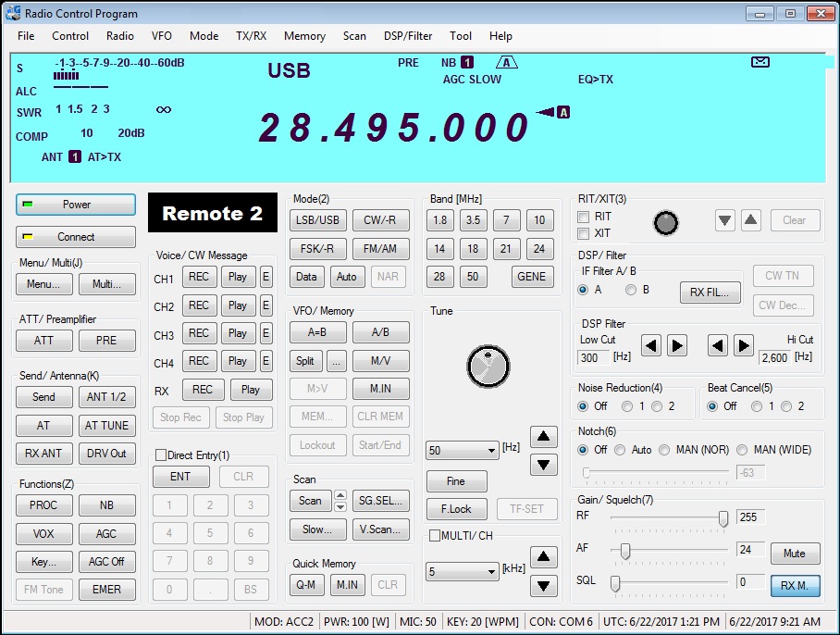The height and width of the screenshot is (635, 840).
Task: Check the Direct Entry checkbox
Action: click(x=160, y=454)
